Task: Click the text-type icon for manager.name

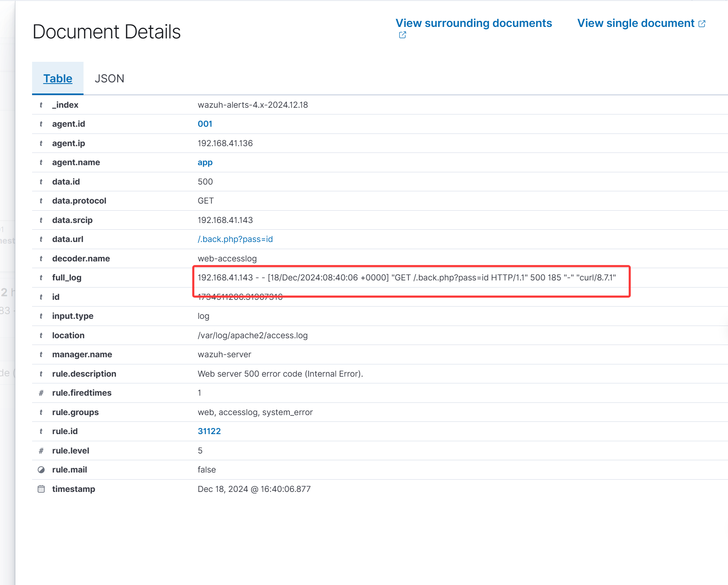Action: click(41, 354)
